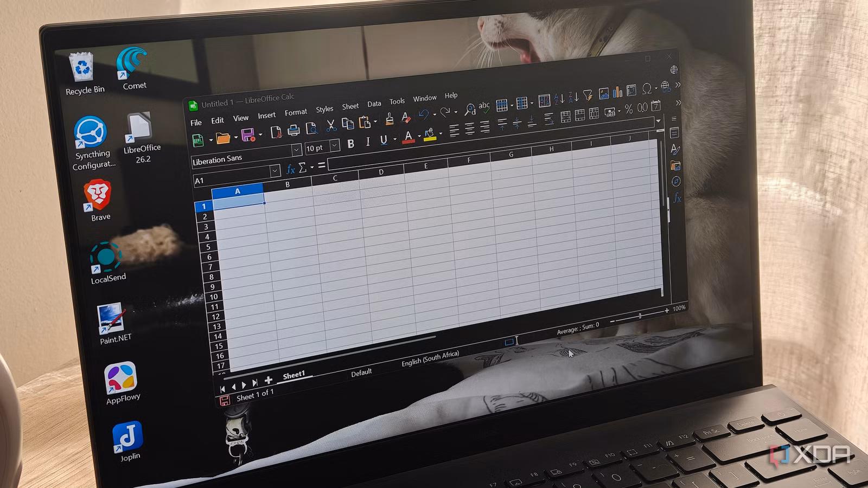Image resolution: width=868 pixels, height=488 pixels.
Task: Toggle Italic formatting
Action: 368,142
